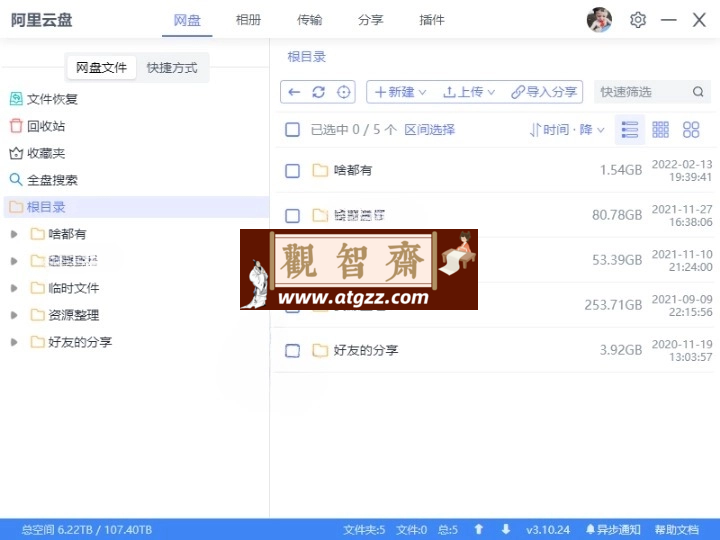Click the 253.71GB size value
The image size is (720, 540).
[x=613, y=305]
